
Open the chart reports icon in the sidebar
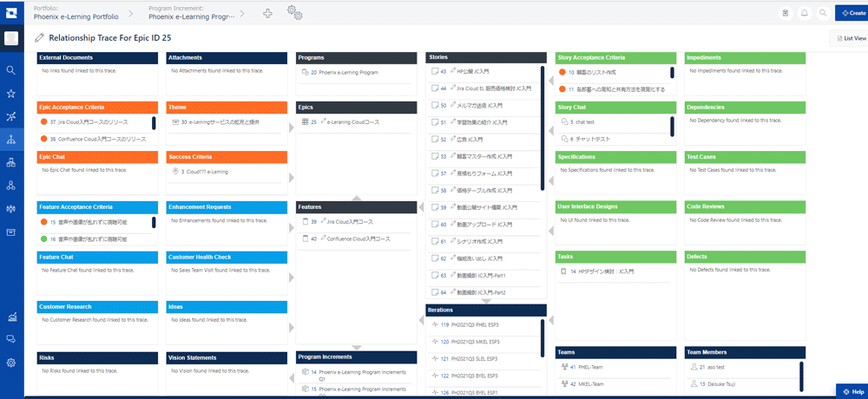click(x=11, y=317)
